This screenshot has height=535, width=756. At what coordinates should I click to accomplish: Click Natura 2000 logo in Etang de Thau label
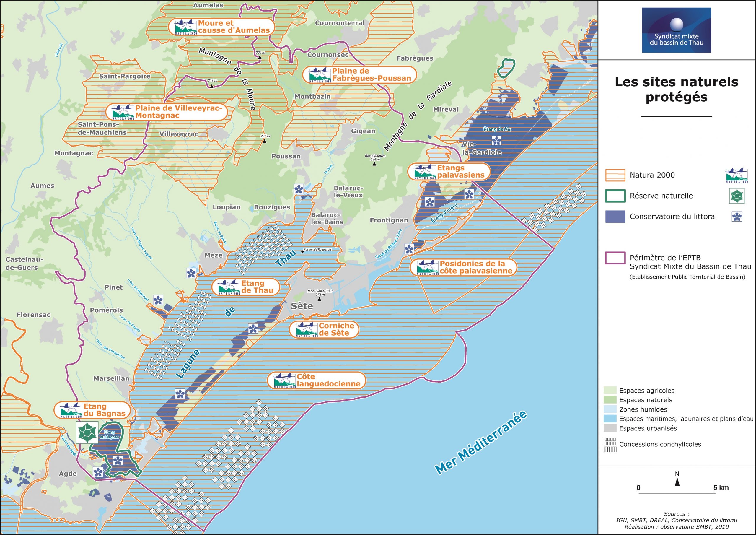click(229, 287)
